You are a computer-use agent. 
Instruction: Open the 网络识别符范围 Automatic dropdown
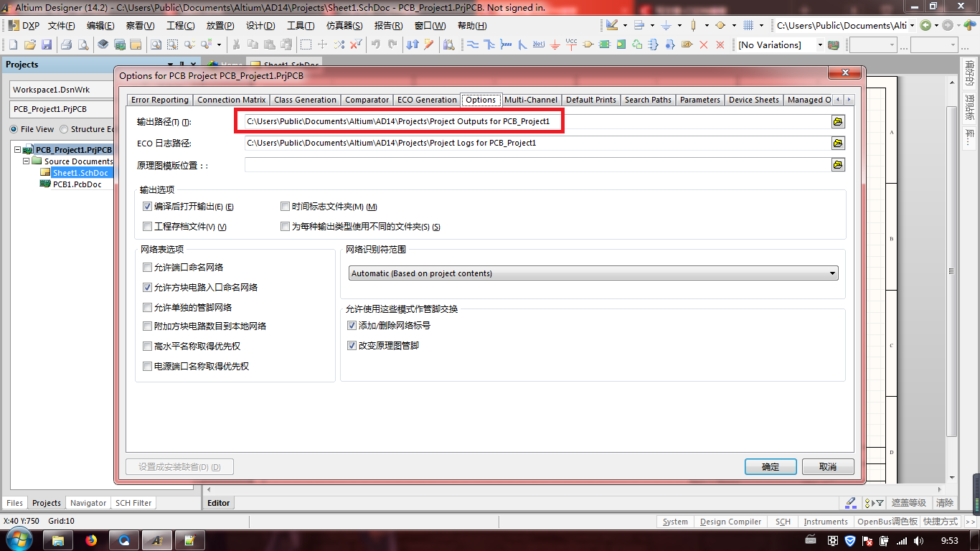832,273
